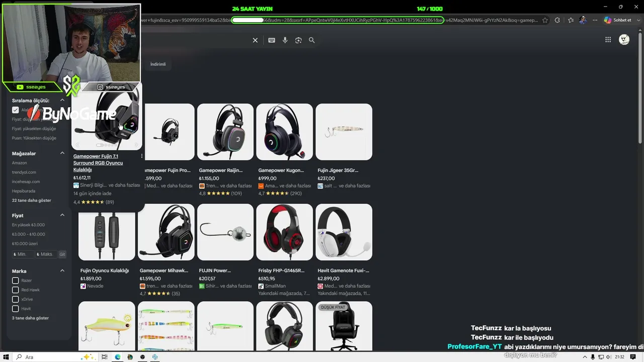Open the taskbar clock showing 21:32

coord(619,357)
